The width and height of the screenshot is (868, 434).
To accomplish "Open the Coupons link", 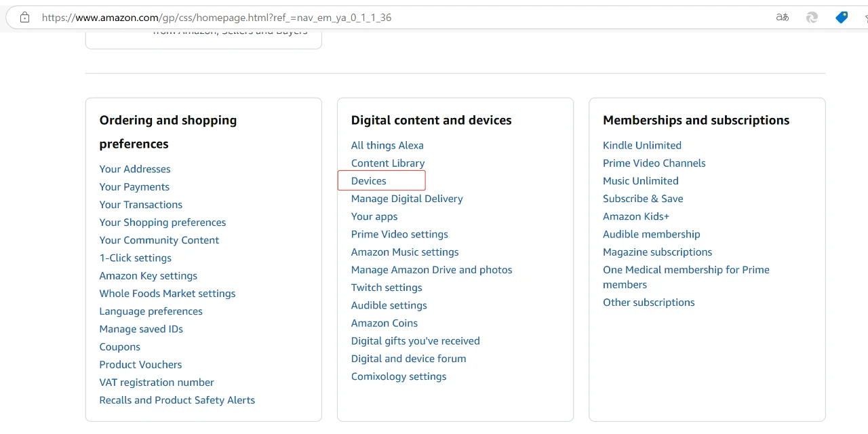I will pyautogui.click(x=120, y=347).
